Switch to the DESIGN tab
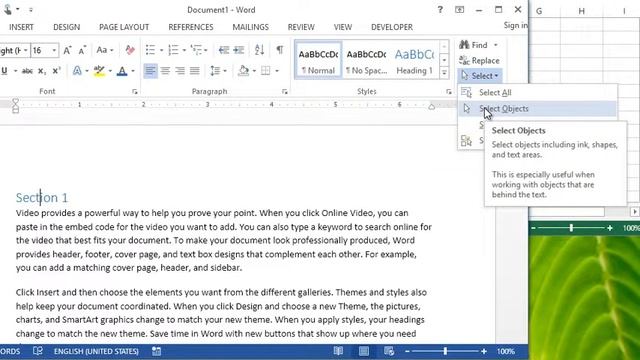 click(67, 27)
